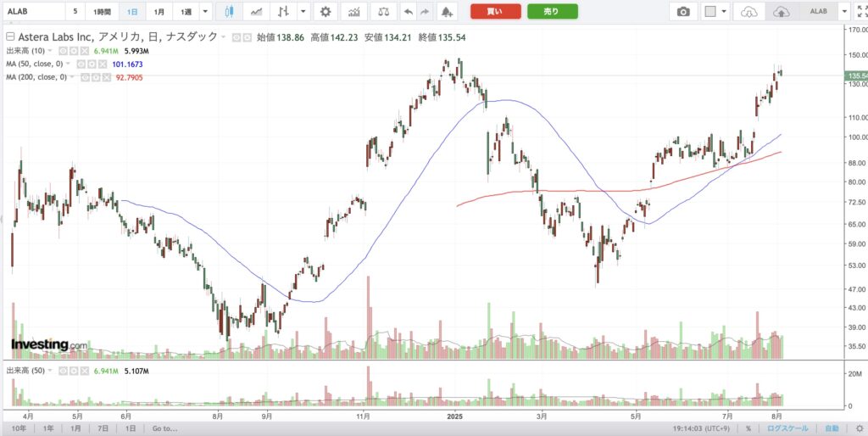
Task: Expand MA (200, close, 0) menu arrow
Action: 72,77
